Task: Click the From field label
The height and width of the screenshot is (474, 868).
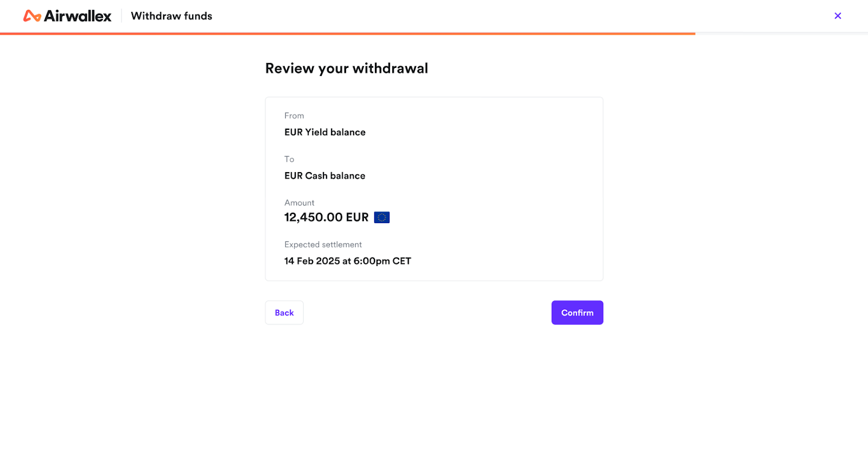Action: 294,116
